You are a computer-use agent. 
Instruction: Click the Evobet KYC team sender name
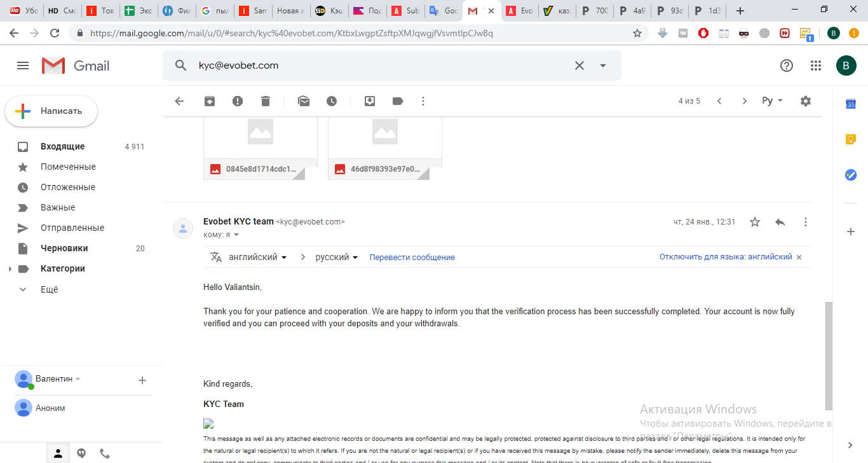pyautogui.click(x=238, y=222)
